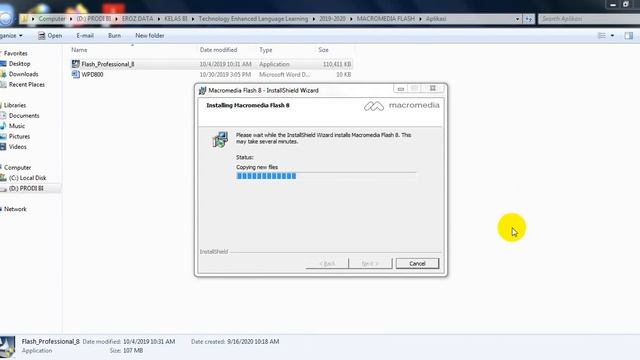Minimize the Explorer window
This screenshot has height=360, width=640.
[x=613, y=5]
